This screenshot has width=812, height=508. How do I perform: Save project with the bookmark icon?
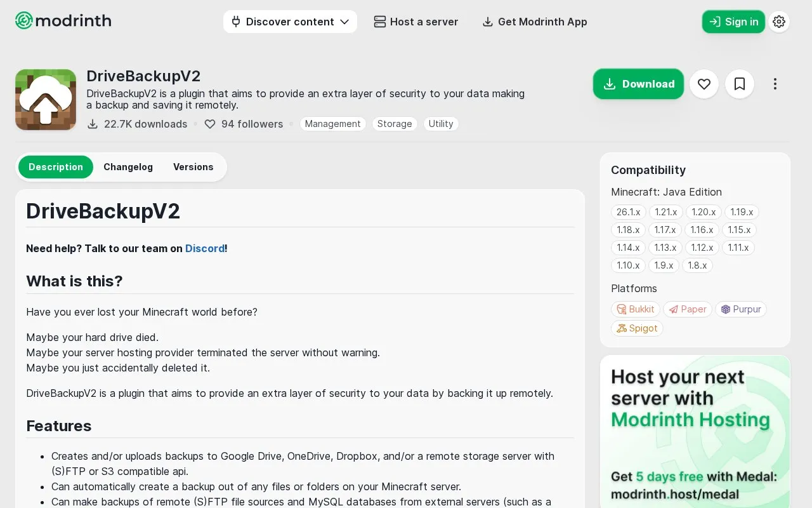(739, 84)
